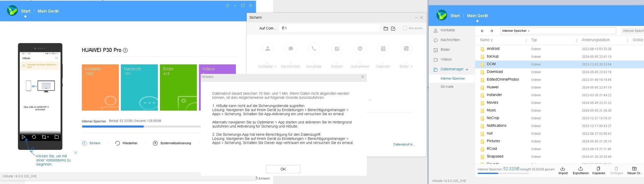Viewport: 644px width, 184px height.
Task: Click the E:\ backup path field in Sichern
Action: click(330, 28)
